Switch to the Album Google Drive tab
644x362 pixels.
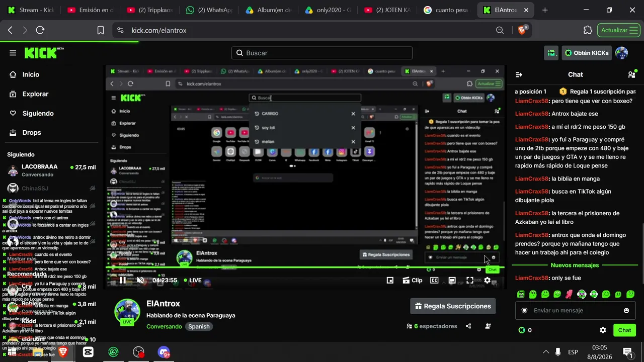[269, 10]
